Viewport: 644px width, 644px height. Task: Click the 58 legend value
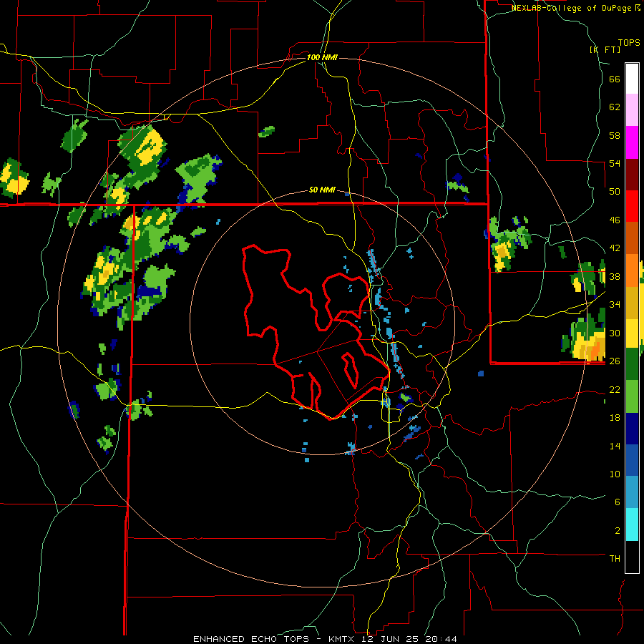pos(615,135)
